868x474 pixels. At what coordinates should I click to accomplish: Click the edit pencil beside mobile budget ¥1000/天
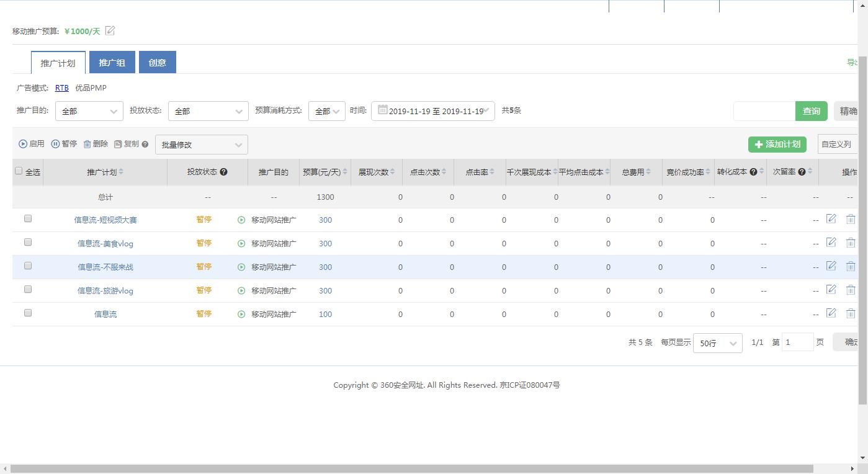(x=110, y=31)
